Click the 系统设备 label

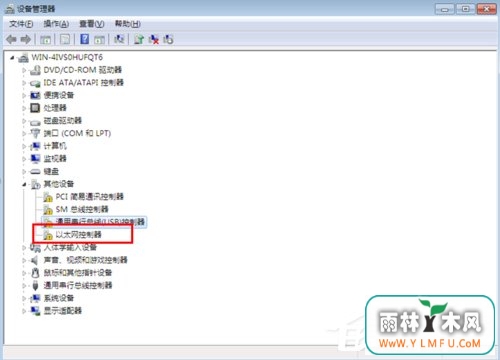[x=59, y=298]
